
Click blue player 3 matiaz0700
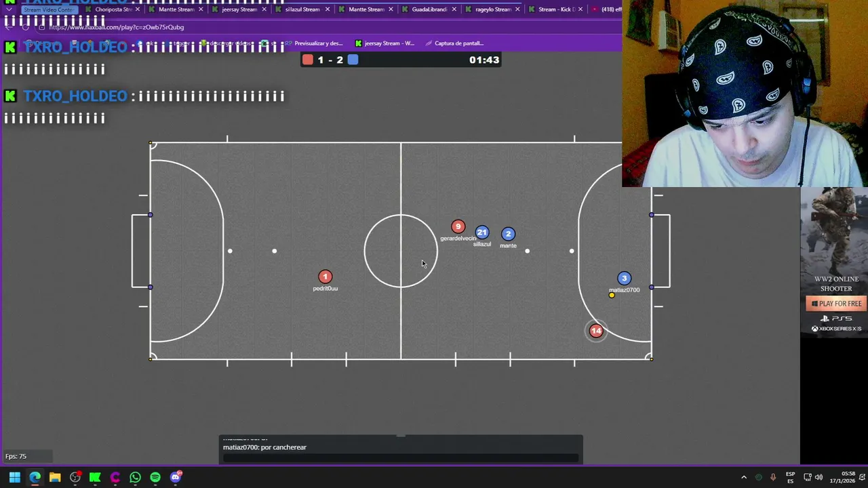coord(625,278)
